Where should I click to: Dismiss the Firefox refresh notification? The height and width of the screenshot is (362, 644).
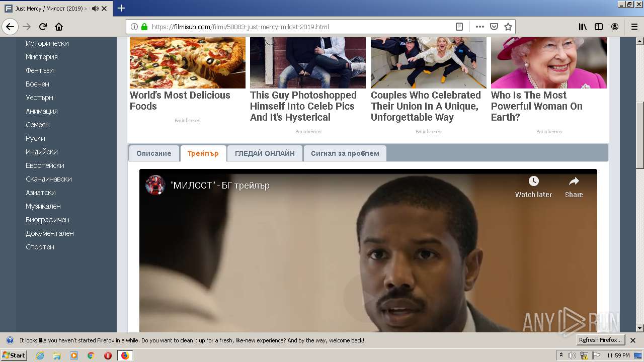(633, 340)
